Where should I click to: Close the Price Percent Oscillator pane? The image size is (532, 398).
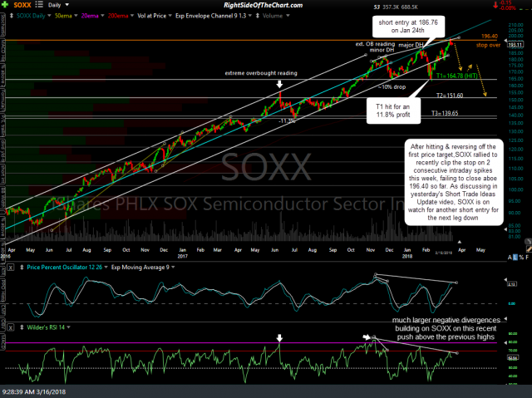[11, 268]
